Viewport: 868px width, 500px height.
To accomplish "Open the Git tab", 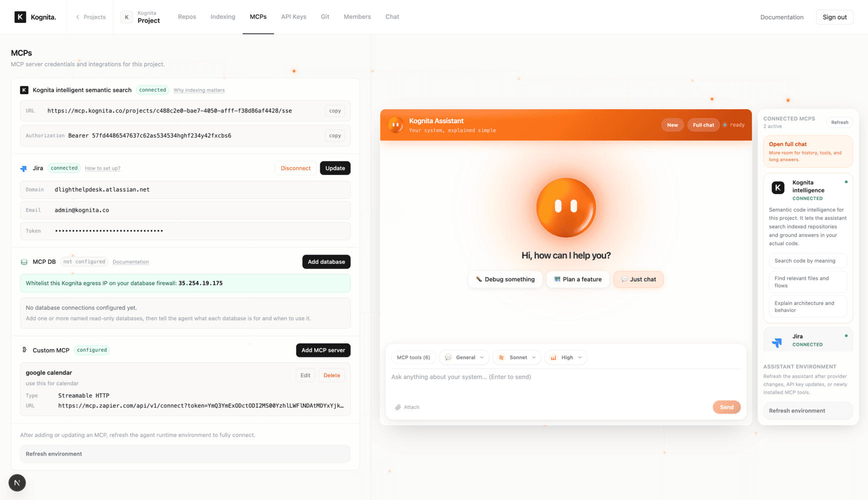I will (325, 17).
